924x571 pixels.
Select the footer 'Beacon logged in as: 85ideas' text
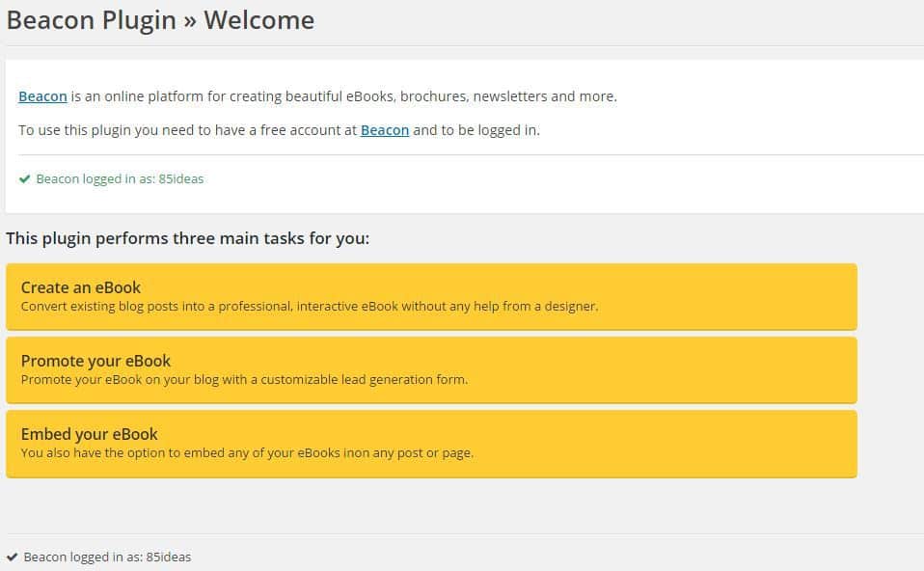pyautogui.click(x=107, y=557)
